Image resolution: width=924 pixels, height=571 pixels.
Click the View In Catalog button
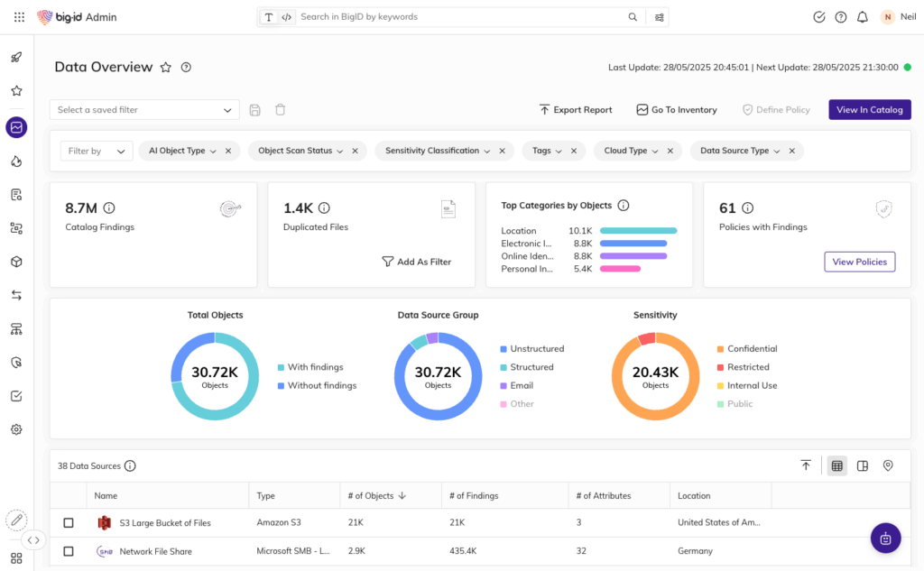click(x=869, y=110)
